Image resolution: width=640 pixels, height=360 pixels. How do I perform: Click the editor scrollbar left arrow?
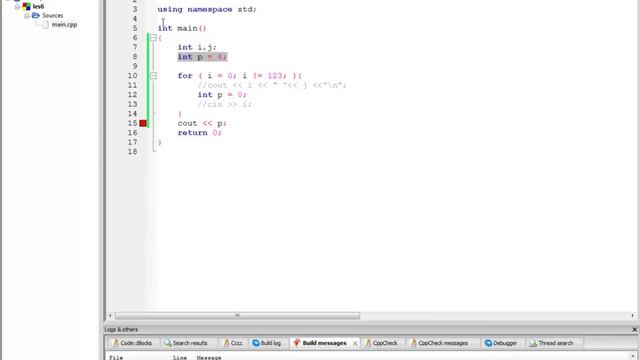click(110, 316)
